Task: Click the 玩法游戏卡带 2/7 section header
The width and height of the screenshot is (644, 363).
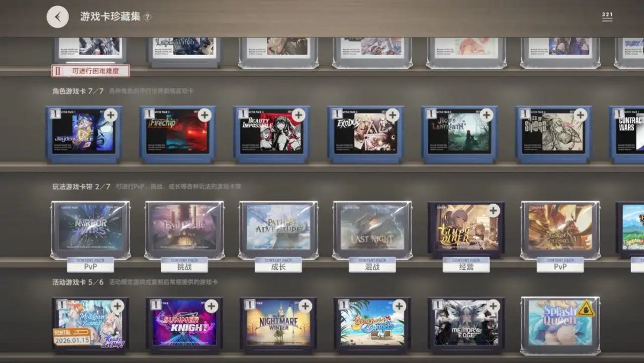Action: pos(81,187)
